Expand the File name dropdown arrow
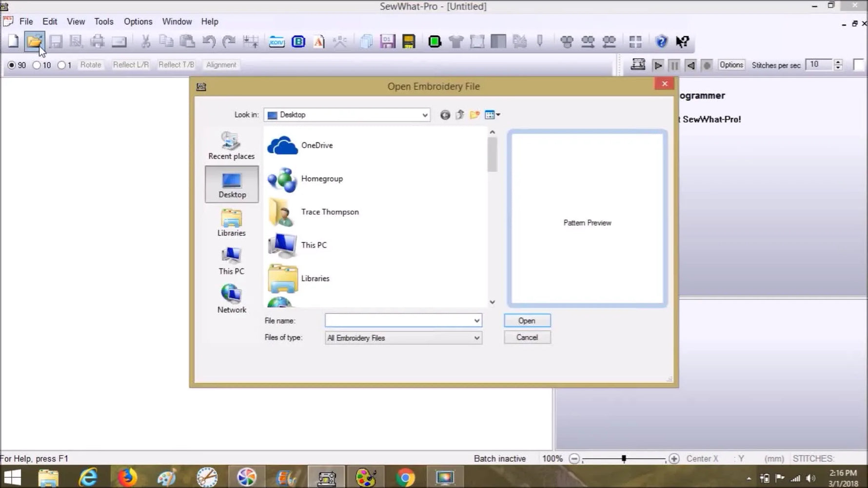This screenshot has height=488, width=868. coord(476,320)
